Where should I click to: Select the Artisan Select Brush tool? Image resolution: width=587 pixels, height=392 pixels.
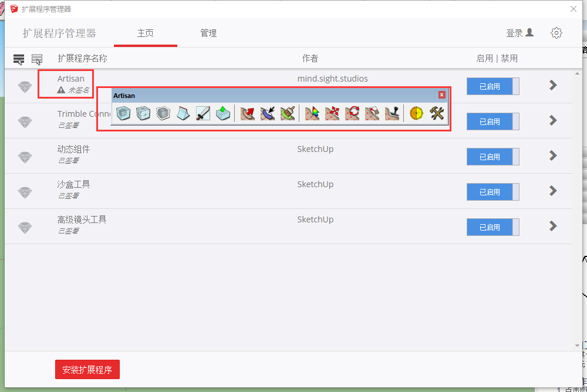pyautogui.click(x=267, y=113)
